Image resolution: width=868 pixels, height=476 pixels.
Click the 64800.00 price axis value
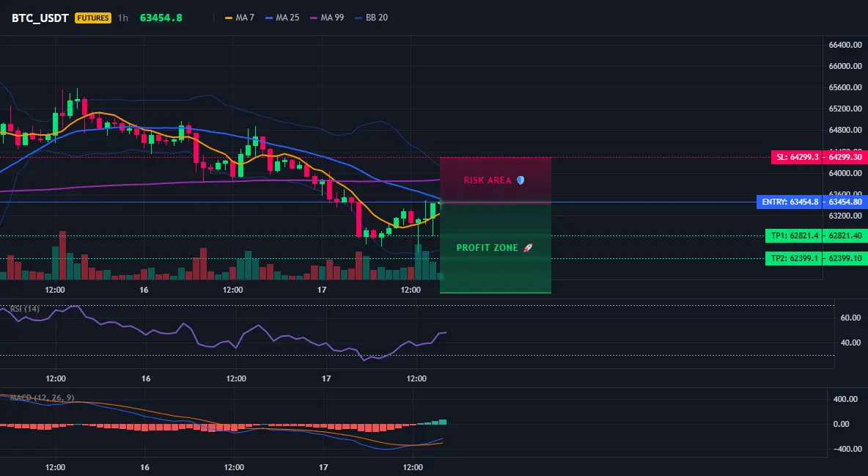point(845,131)
